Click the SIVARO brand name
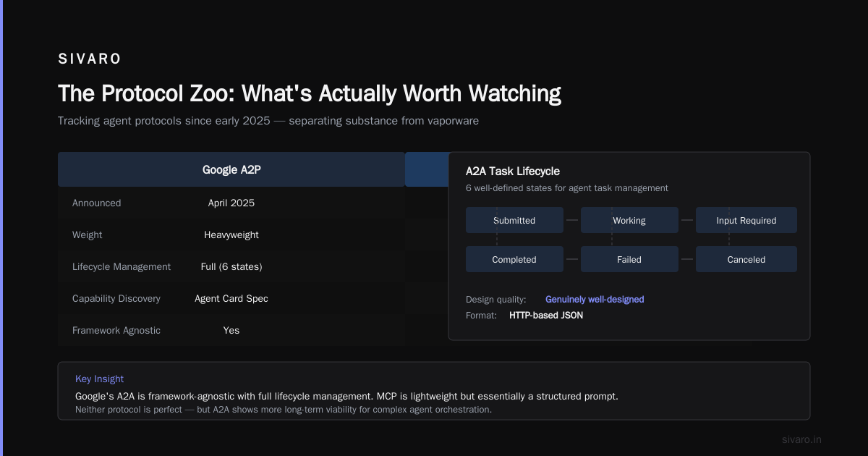Image resolution: width=868 pixels, height=456 pixels. click(x=90, y=59)
